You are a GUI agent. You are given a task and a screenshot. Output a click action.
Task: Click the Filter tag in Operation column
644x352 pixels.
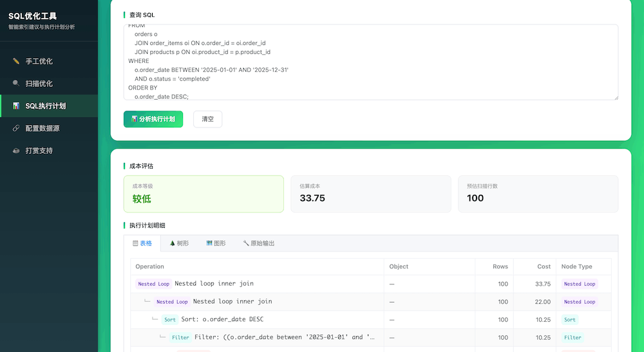pos(180,337)
